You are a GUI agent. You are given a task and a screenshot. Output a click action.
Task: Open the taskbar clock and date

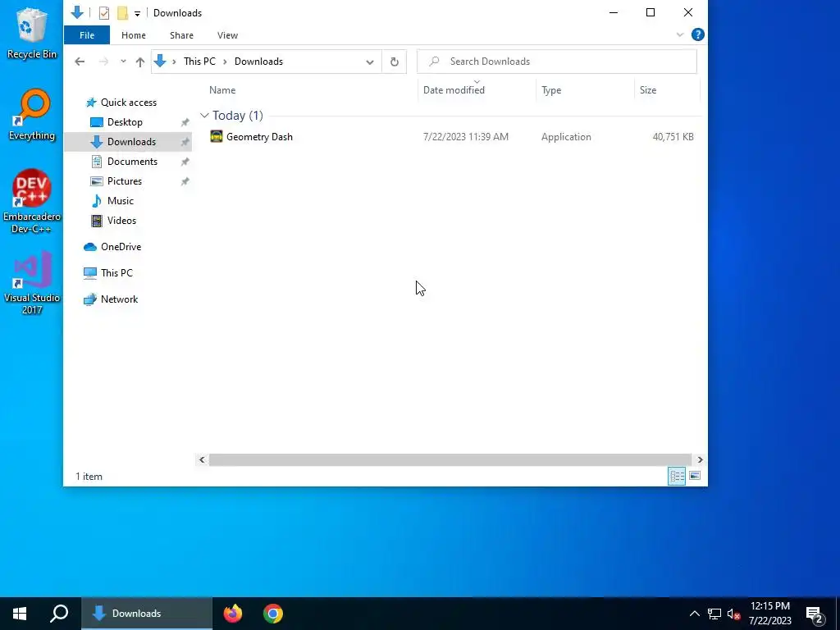click(769, 614)
